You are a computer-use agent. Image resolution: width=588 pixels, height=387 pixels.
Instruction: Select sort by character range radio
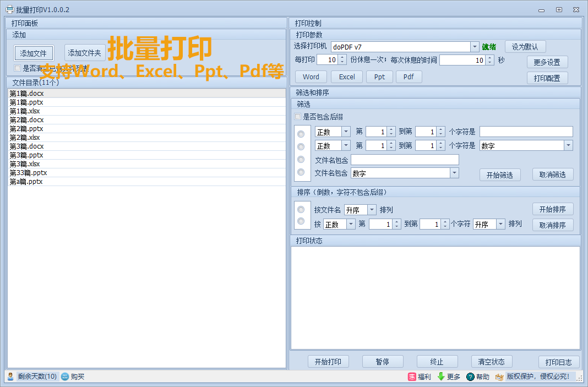click(x=301, y=221)
